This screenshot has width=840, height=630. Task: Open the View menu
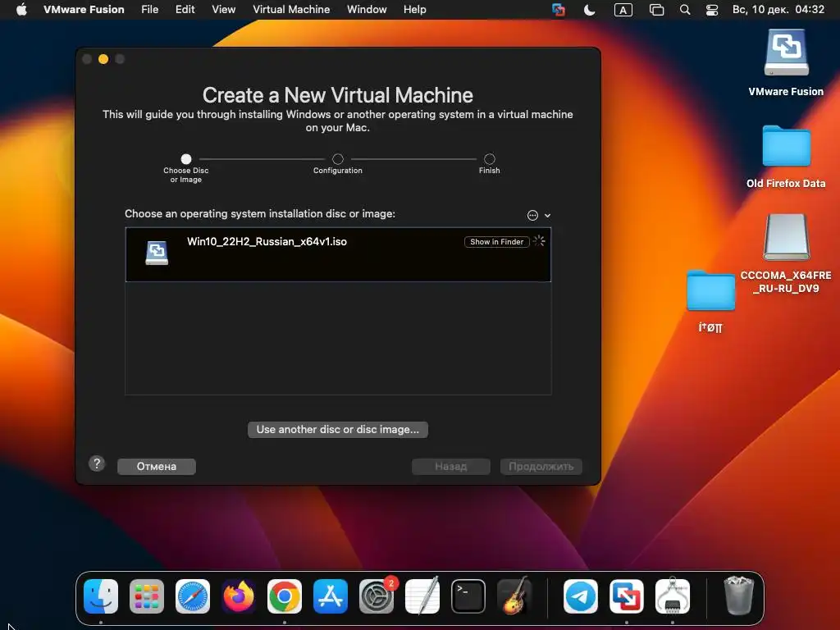[223, 9]
